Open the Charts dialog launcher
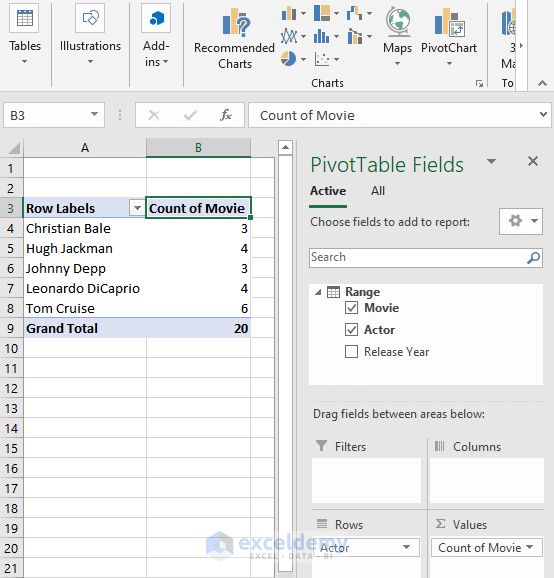 479,84
